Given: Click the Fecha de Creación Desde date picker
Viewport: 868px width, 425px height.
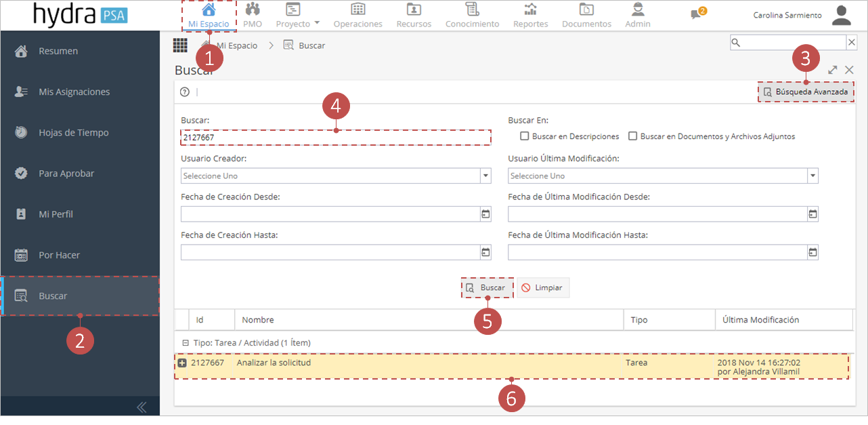Looking at the screenshot, I should pyautogui.click(x=485, y=214).
